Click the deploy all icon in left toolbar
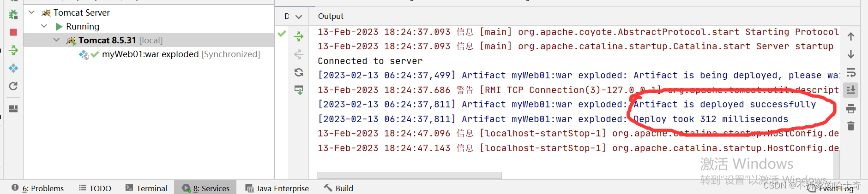This screenshot has height=194, width=868. (x=13, y=50)
